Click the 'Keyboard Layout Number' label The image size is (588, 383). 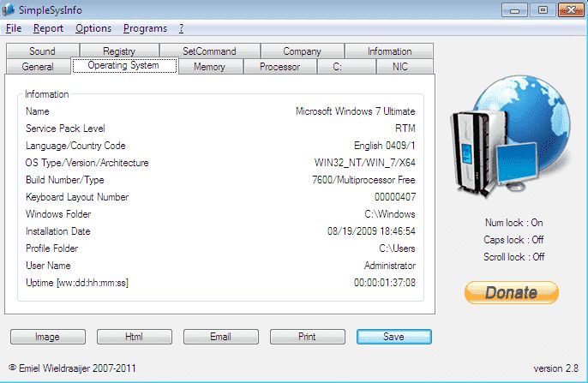[x=77, y=197]
